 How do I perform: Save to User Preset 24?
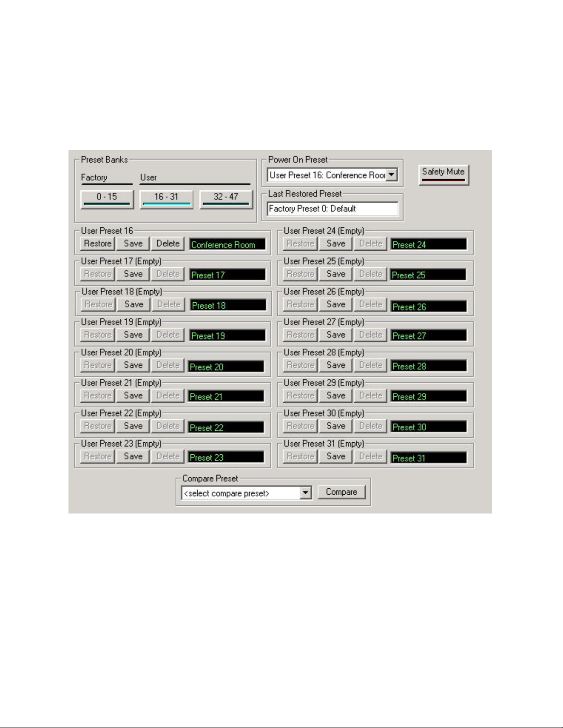coord(336,243)
